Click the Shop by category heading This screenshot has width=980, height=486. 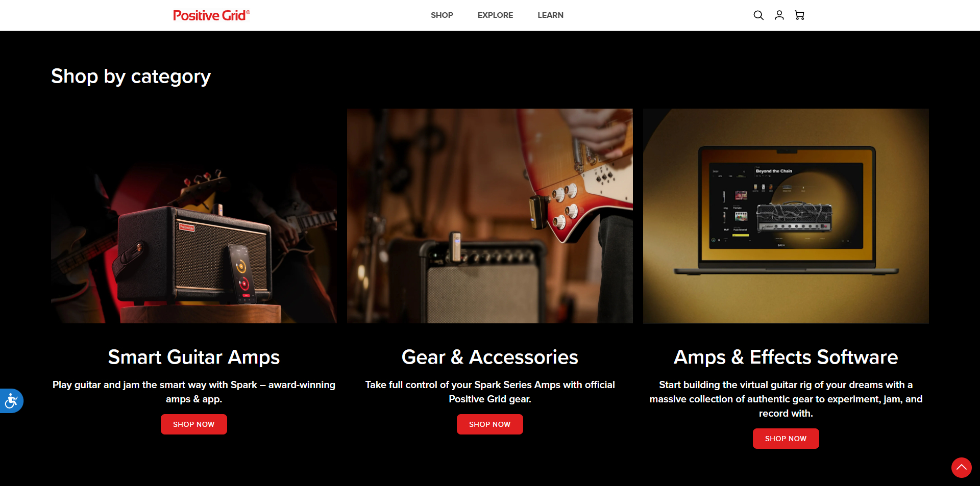131,76
